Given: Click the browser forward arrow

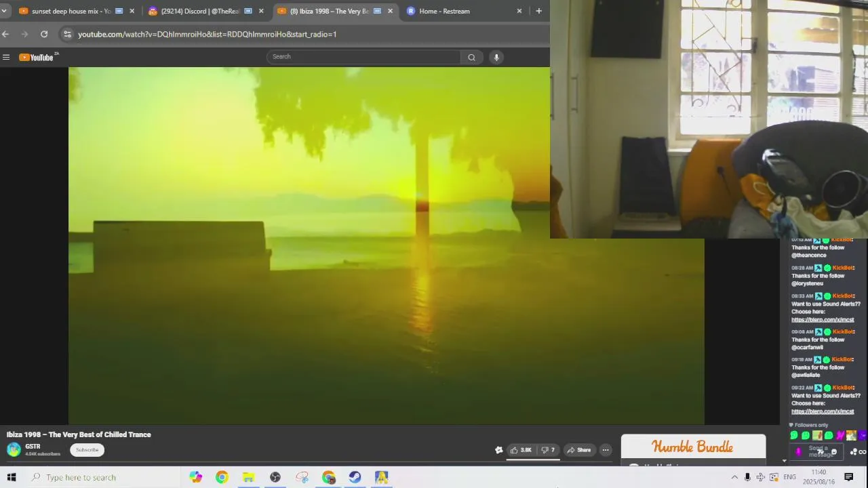Looking at the screenshot, I should click(x=25, y=34).
